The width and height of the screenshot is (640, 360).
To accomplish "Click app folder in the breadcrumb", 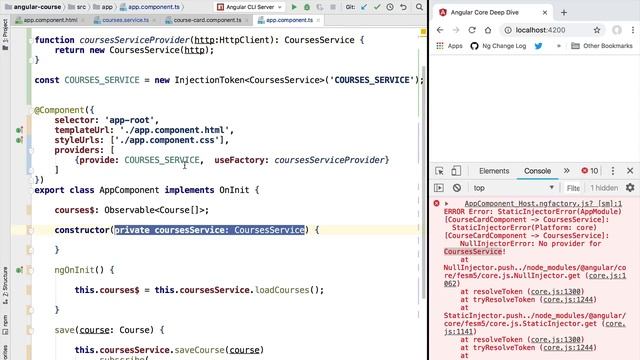I will pyautogui.click(x=103, y=7).
